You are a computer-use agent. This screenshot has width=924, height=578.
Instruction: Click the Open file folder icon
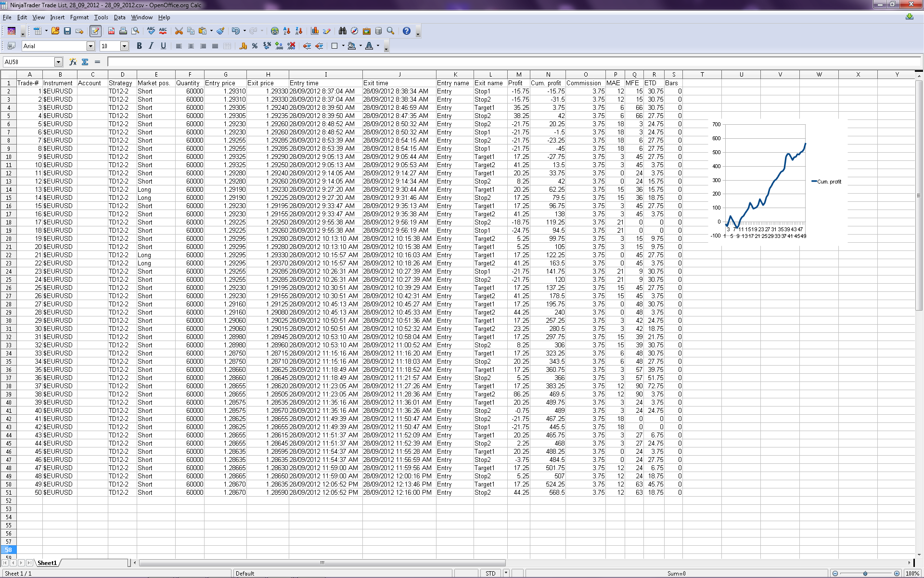pyautogui.click(x=55, y=31)
